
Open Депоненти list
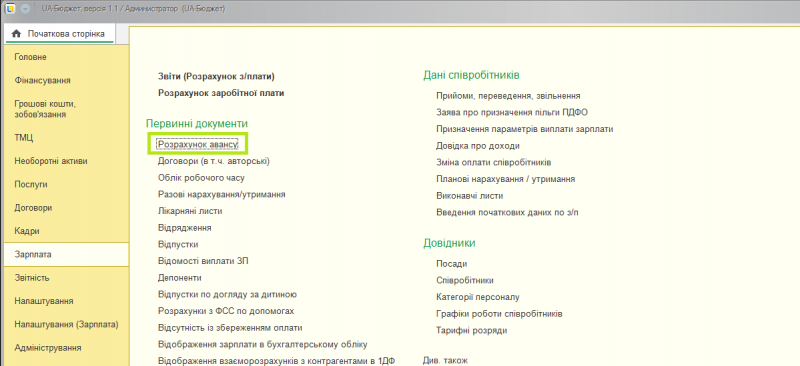pos(180,278)
